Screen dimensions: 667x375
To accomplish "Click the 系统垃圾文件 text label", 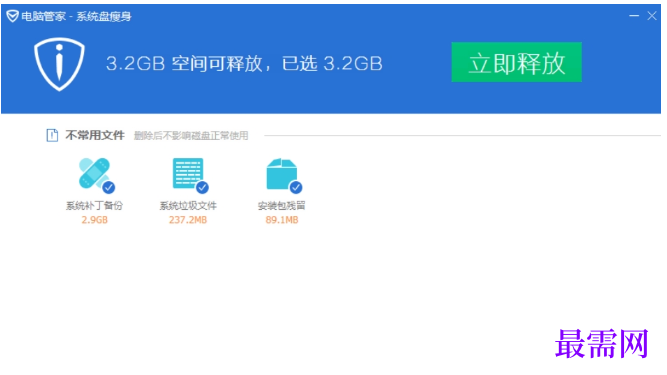I will 188,206.
